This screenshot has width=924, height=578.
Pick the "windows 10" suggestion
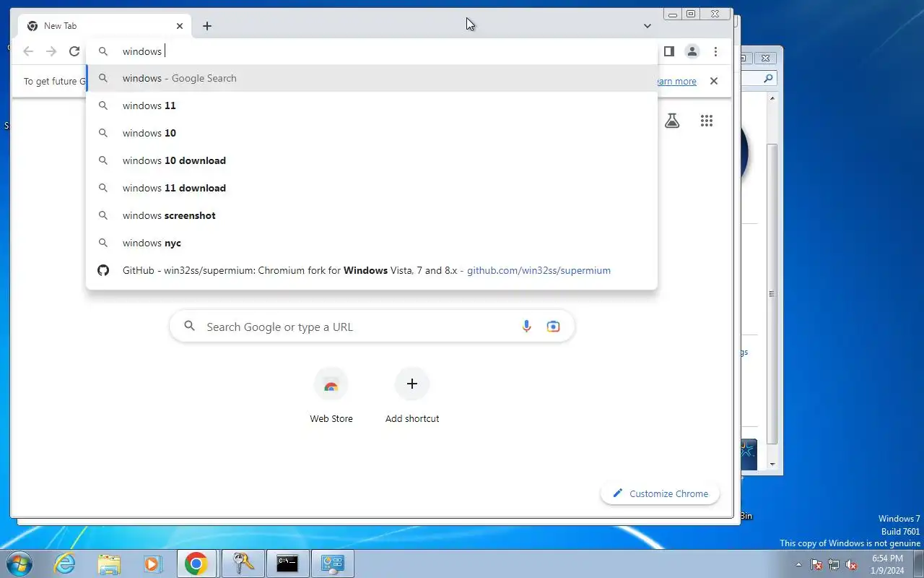pos(372,133)
